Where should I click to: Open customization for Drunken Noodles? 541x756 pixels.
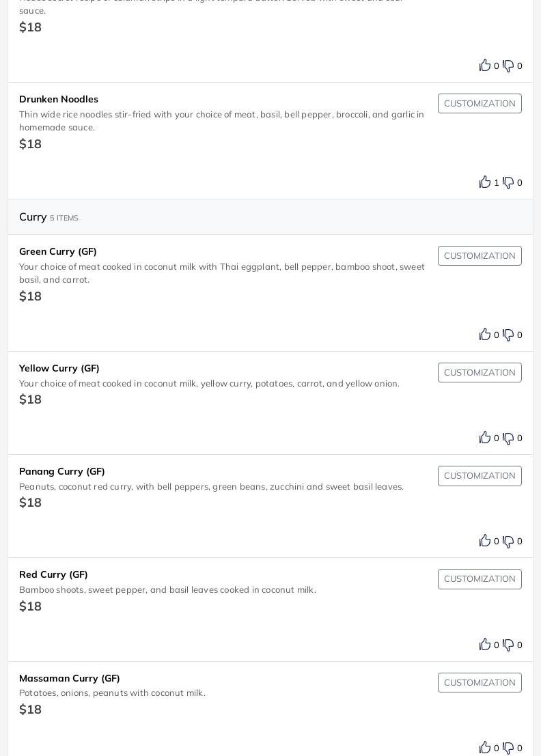click(480, 104)
